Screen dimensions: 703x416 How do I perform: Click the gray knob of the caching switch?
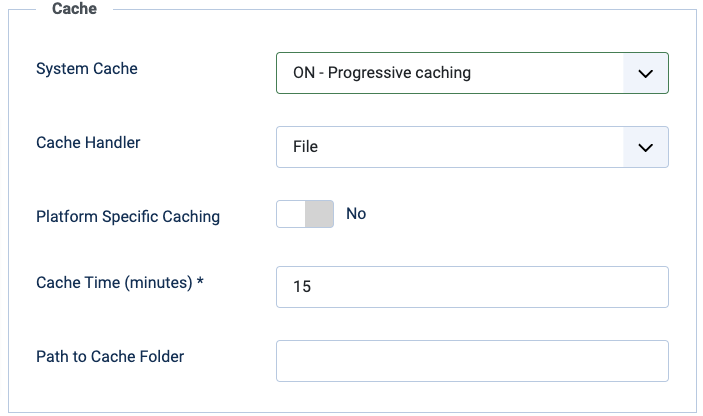pos(319,214)
